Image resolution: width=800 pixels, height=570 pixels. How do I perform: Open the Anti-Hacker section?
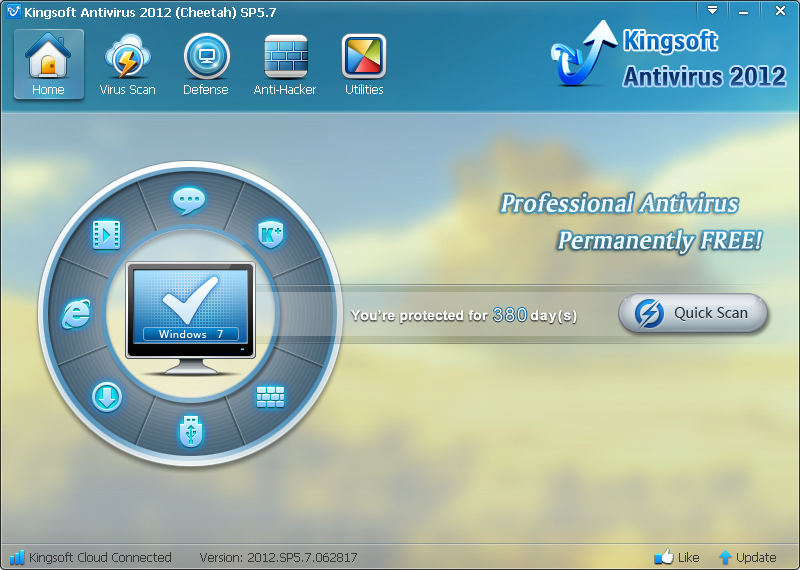285,66
